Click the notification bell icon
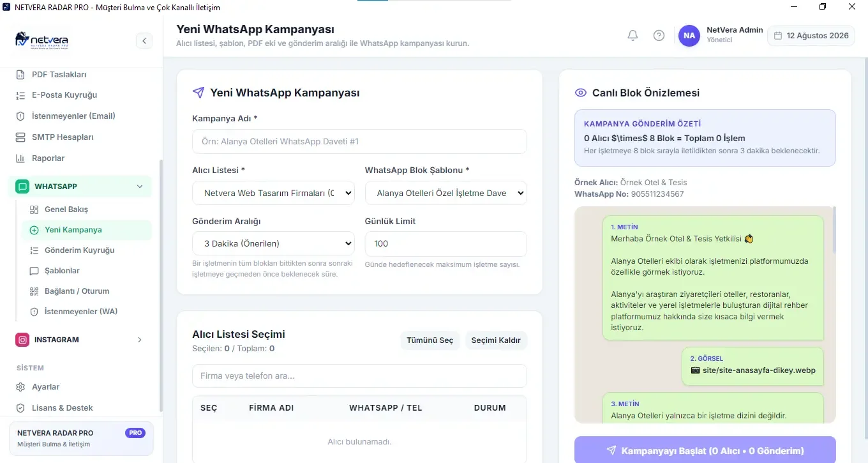Screen dimensions: 868x463 click(x=632, y=36)
